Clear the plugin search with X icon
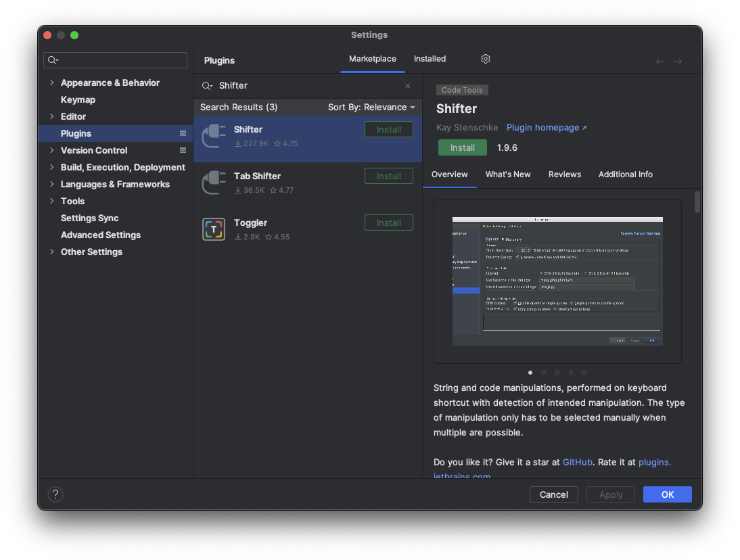 [408, 86]
